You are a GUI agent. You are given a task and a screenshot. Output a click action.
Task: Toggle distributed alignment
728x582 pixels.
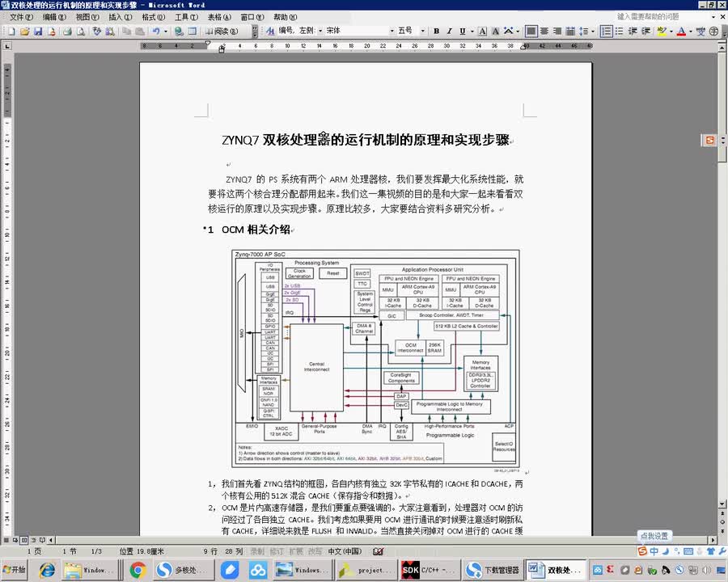pos(570,31)
